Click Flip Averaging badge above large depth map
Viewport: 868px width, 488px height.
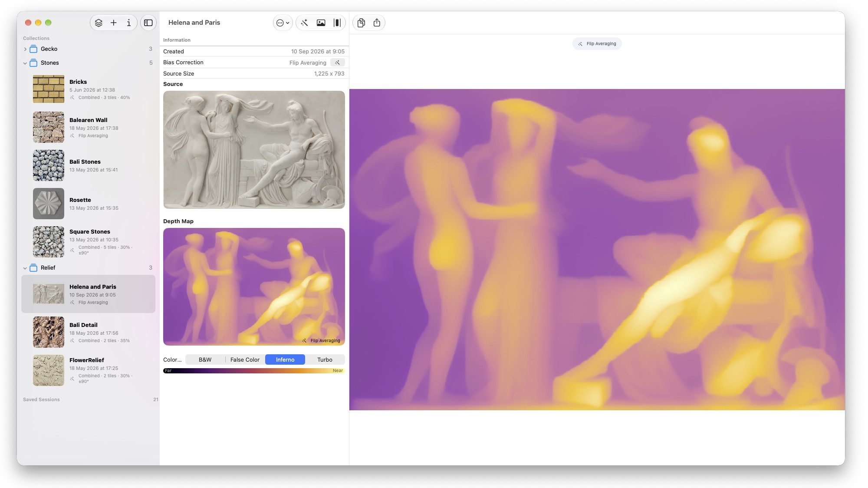(597, 43)
